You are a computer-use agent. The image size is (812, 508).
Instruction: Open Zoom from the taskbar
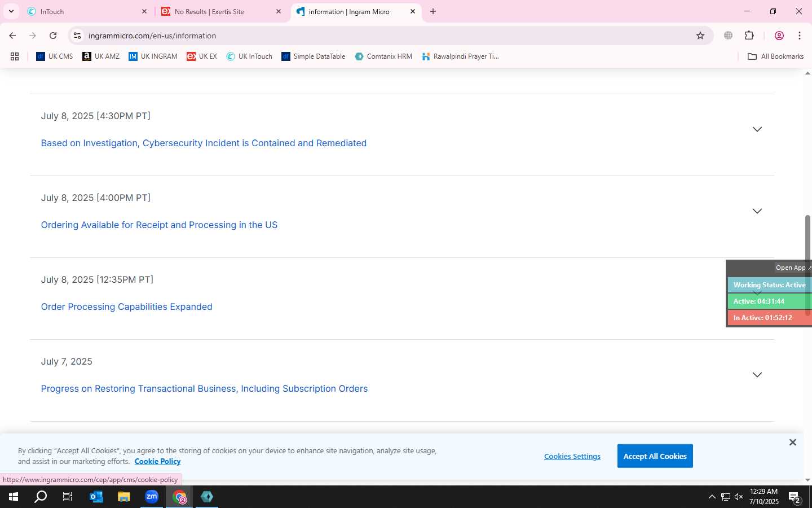coord(152,497)
